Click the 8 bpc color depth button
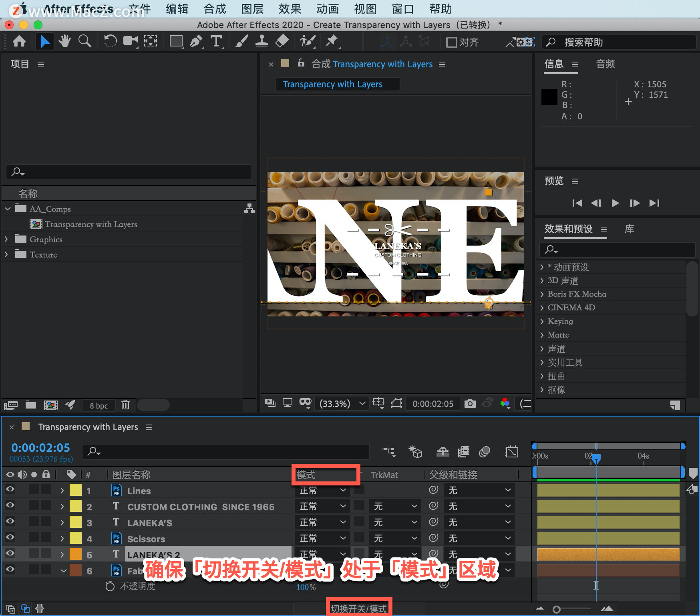Viewport: 700px width, 616px height. point(99,405)
